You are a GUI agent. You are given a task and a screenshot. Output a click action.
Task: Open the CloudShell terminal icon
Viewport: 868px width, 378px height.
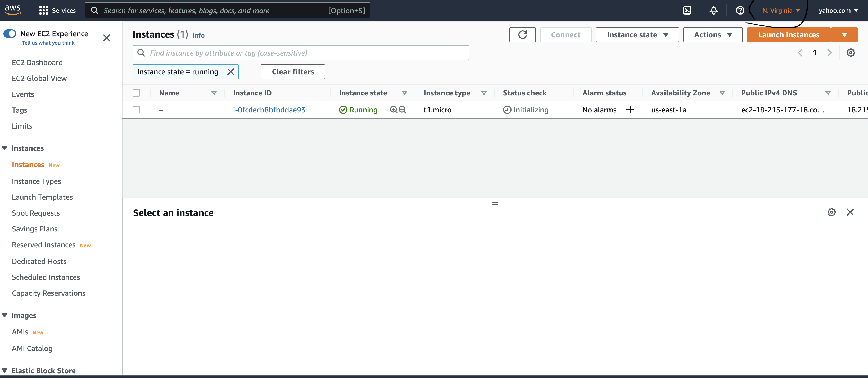coord(687,10)
